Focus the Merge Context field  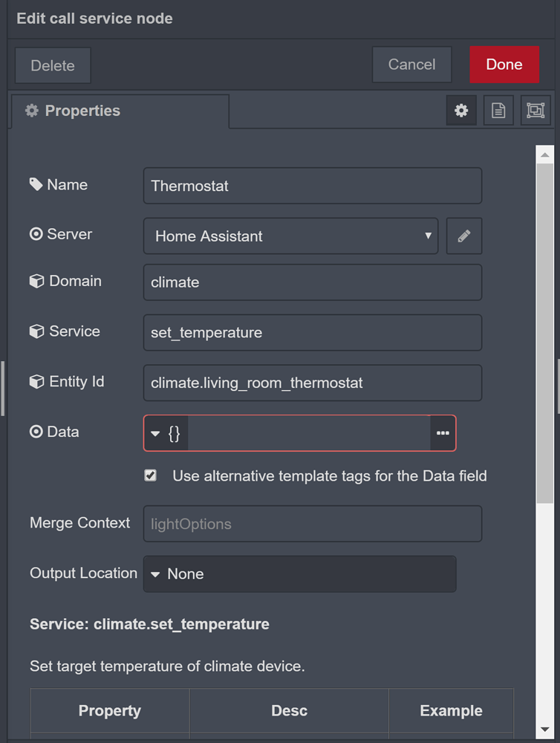coord(313,524)
